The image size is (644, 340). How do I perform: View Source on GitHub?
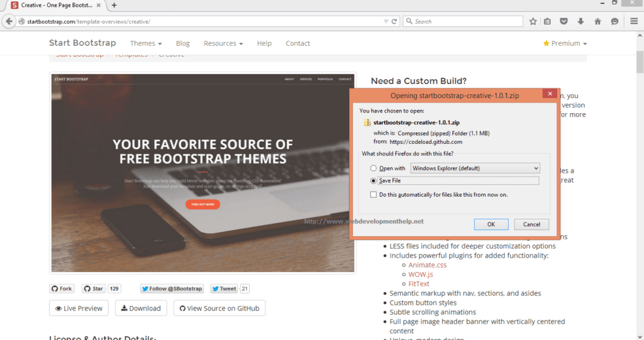[219, 308]
